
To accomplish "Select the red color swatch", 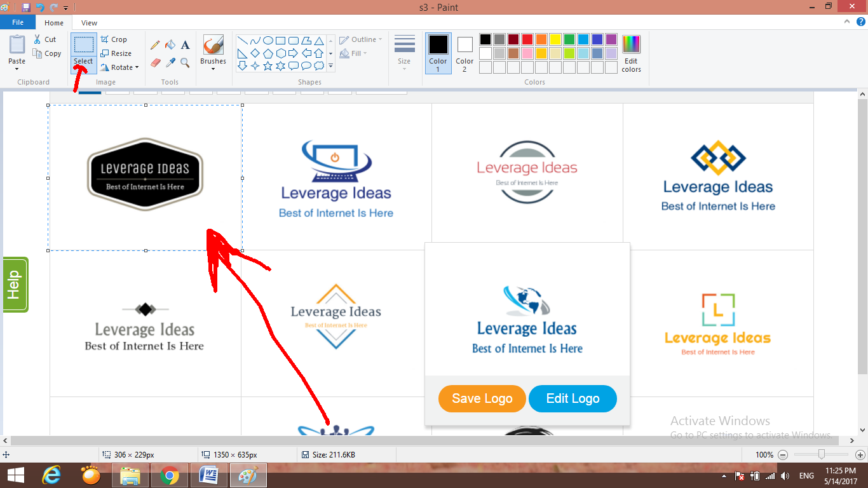I will click(x=526, y=39).
